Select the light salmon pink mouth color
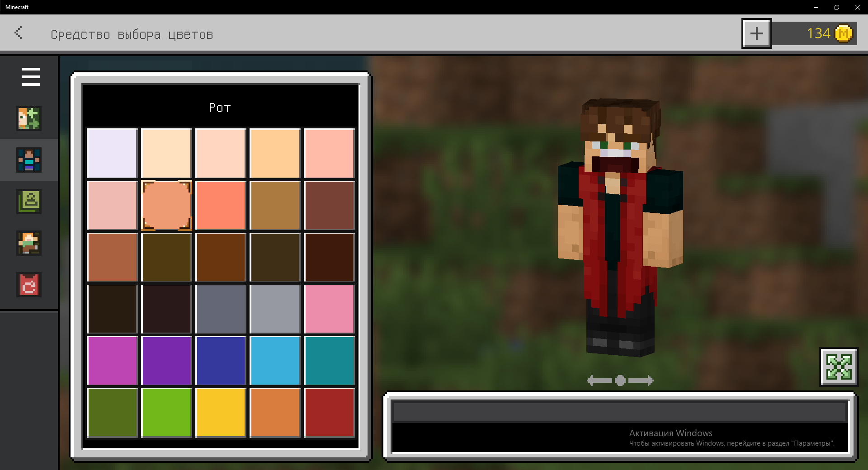 pyautogui.click(x=329, y=153)
